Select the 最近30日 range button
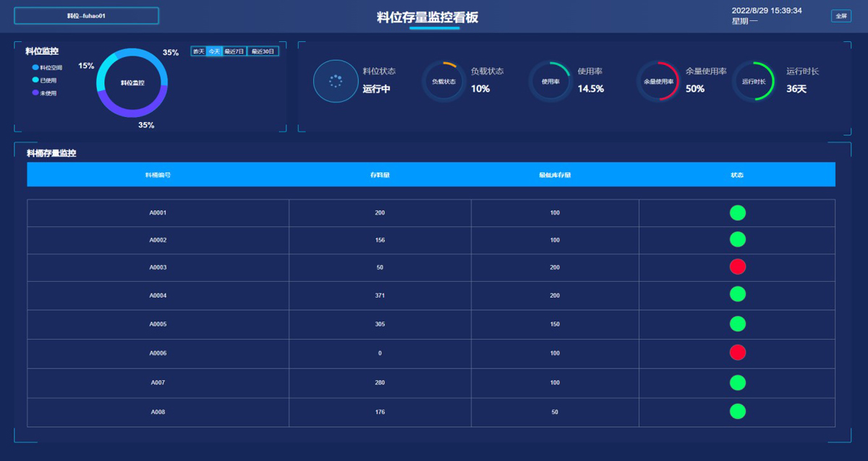Image resolution: width=868 pixels, height=461 pixels. 263,51
